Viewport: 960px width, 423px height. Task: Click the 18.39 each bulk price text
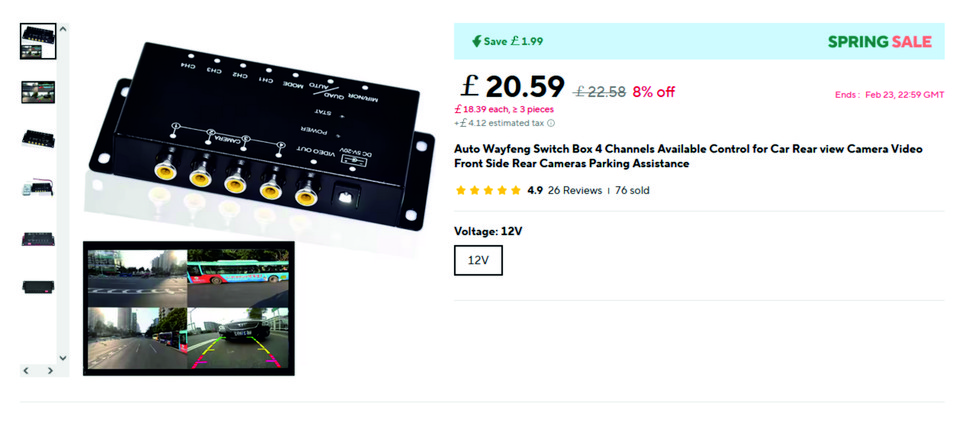[503, 109]
